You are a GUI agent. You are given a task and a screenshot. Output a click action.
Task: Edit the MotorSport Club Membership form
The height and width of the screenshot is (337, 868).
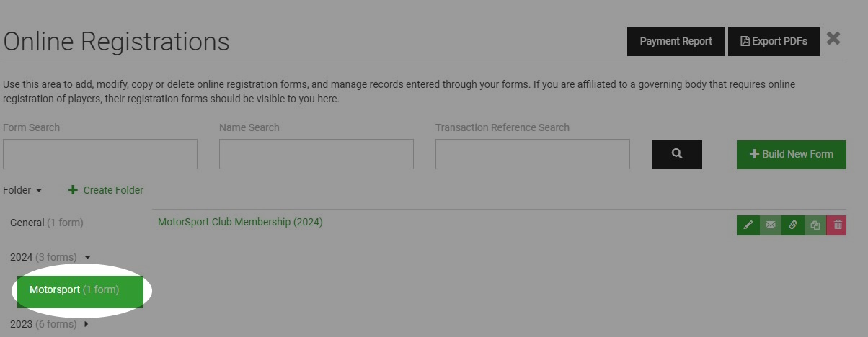tap(748, 225)
